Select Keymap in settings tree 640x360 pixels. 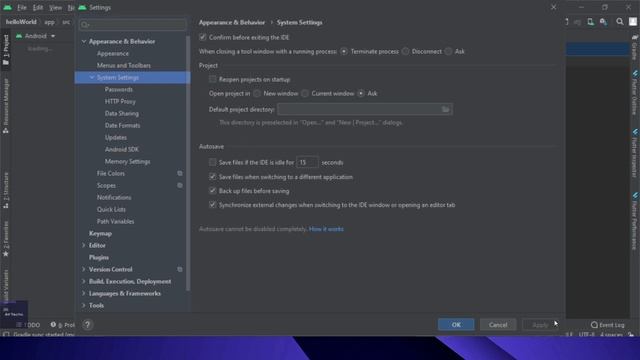(100, 233)
